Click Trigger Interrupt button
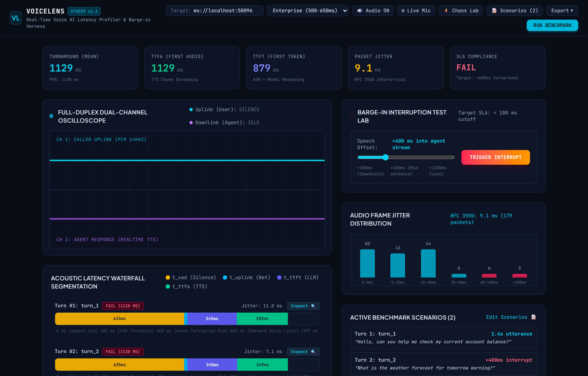Screen dimensions: 588x376 tap(496, 157)
